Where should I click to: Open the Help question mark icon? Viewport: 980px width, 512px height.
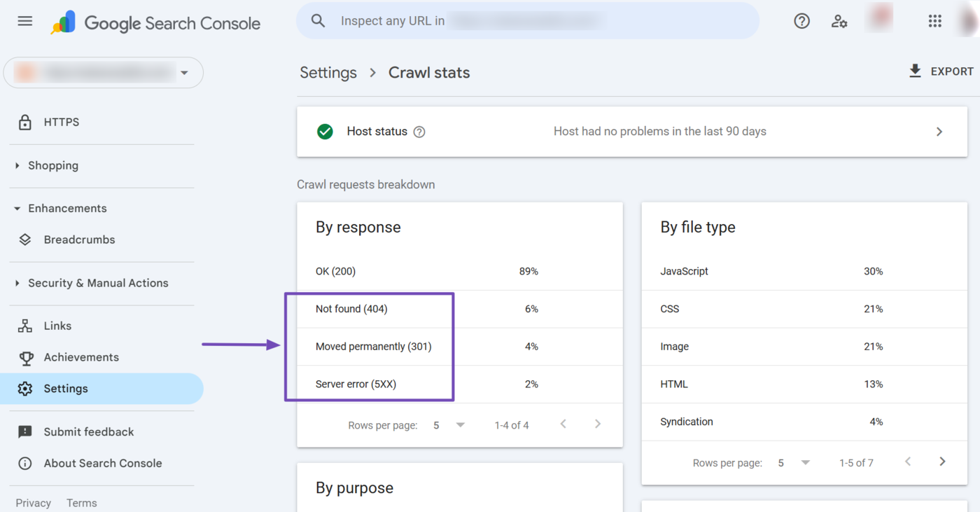point(801,21)
